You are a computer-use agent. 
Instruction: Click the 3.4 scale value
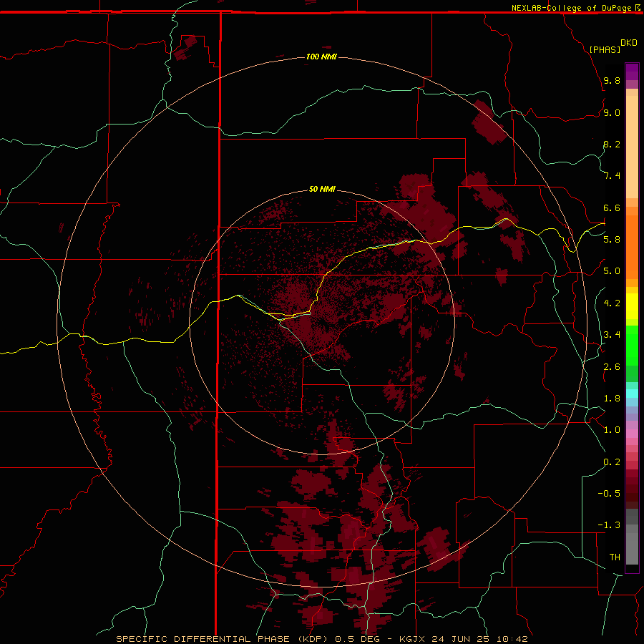pos(612,335)
